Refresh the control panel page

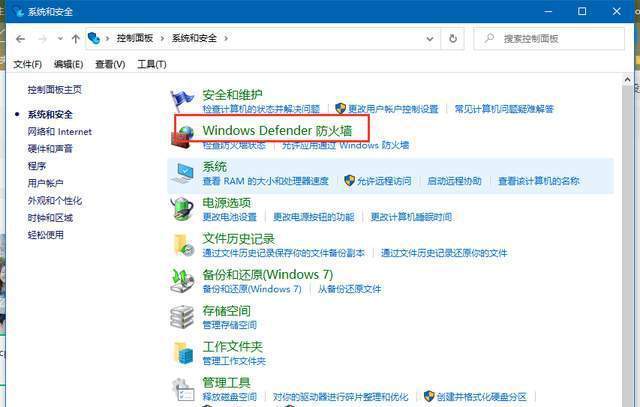453,38
